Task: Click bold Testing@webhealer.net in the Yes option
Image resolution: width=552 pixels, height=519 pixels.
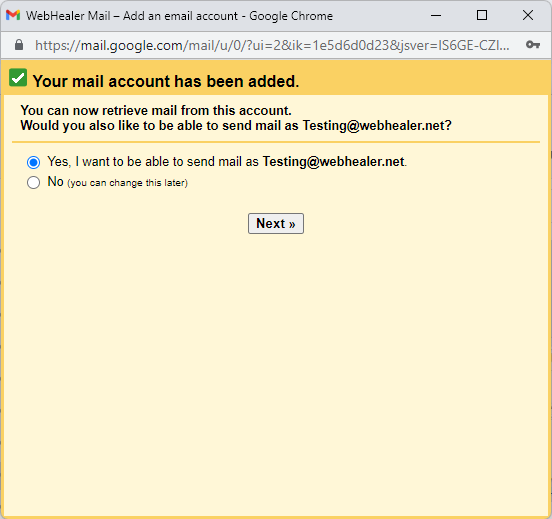Action: click(333, 162)
